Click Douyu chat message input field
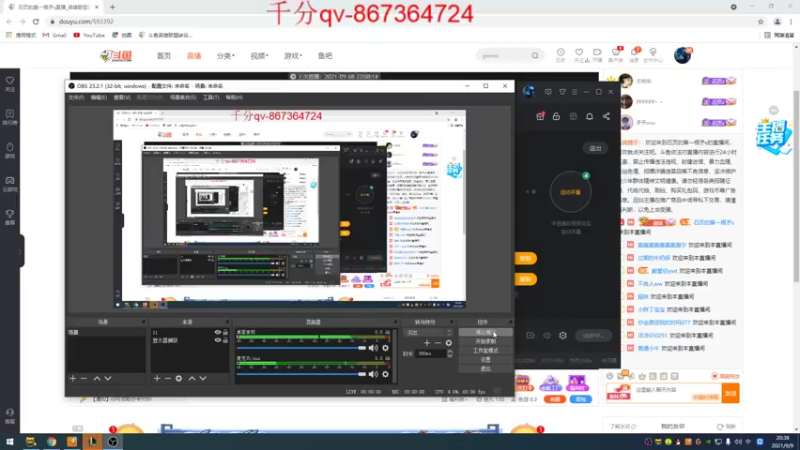 (677, 393)
